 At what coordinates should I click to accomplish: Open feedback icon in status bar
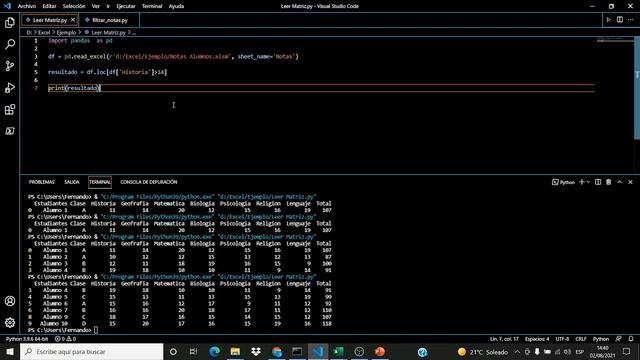coord(619,339)
